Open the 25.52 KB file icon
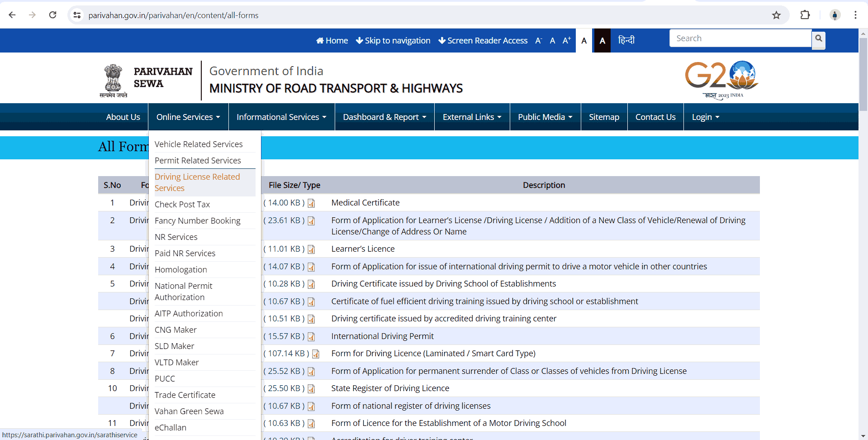868x440 pixels. point(311,372)
